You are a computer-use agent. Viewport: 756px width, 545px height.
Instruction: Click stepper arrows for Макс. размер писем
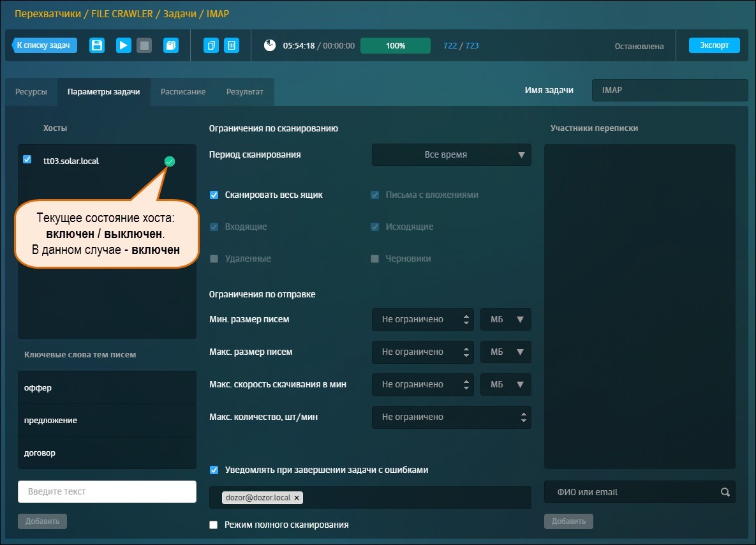[x=466, y=352]
